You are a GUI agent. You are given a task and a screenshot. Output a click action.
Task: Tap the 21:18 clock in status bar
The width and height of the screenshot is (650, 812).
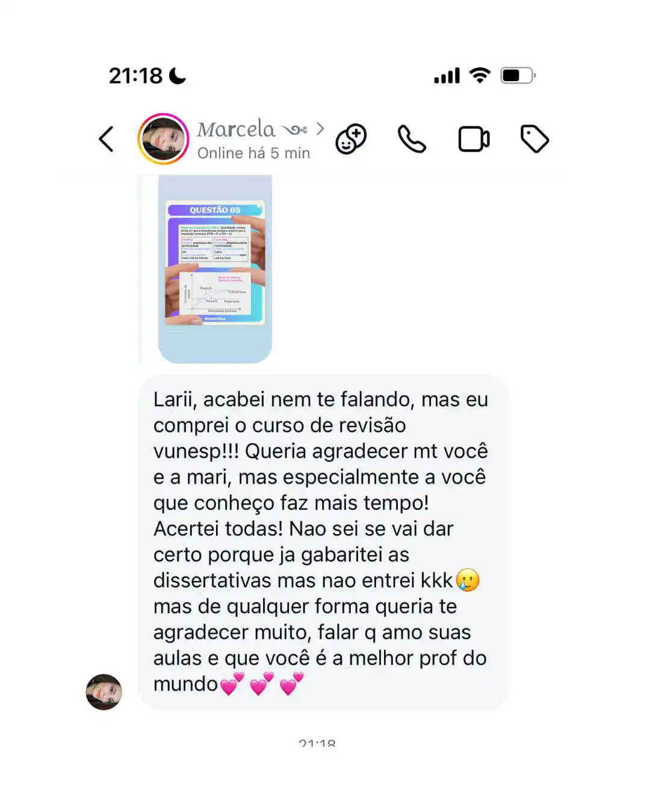(x=135, y=76)
